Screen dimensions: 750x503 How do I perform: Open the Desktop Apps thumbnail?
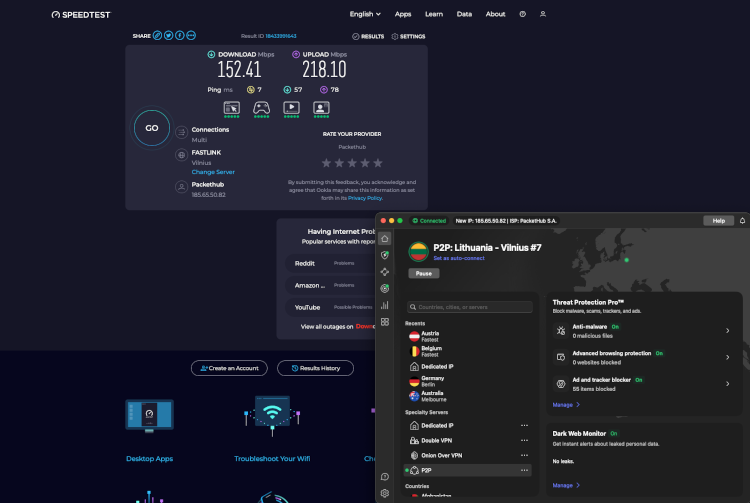(149, 416)
